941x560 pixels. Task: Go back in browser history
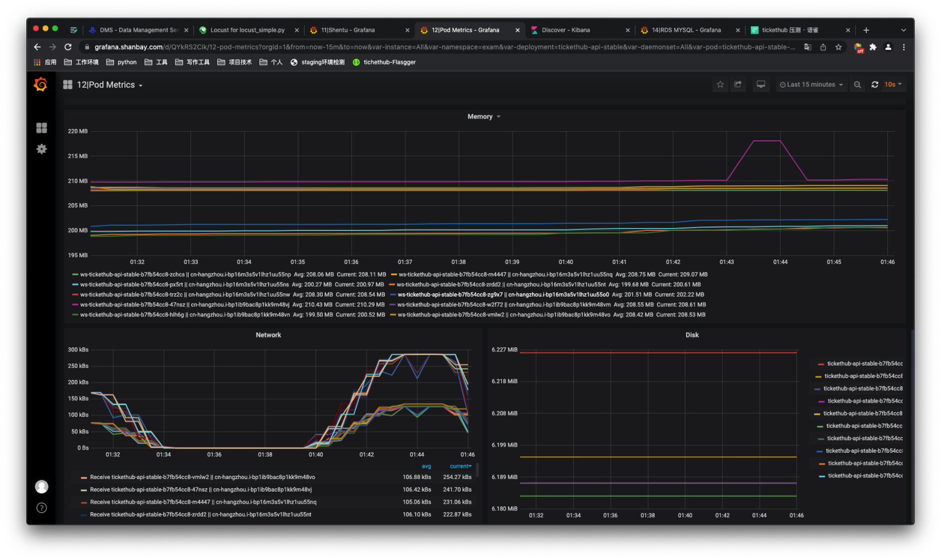[x=37, y=47]
